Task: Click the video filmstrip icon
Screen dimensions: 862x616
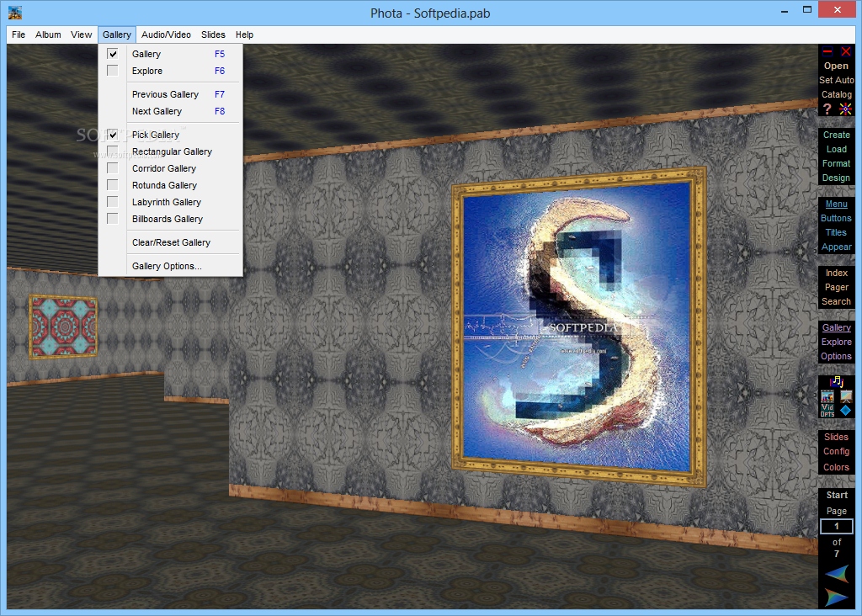Action: (827, 396)
